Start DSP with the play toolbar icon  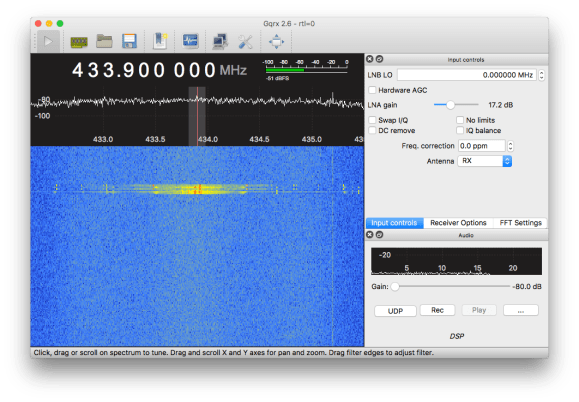click(48, 41)
